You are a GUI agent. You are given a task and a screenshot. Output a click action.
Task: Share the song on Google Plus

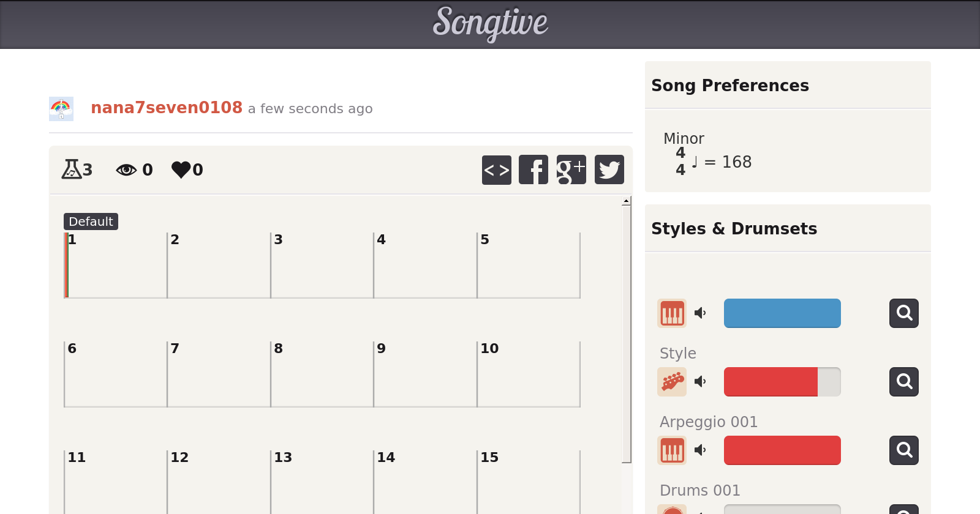tap(571, 170)
